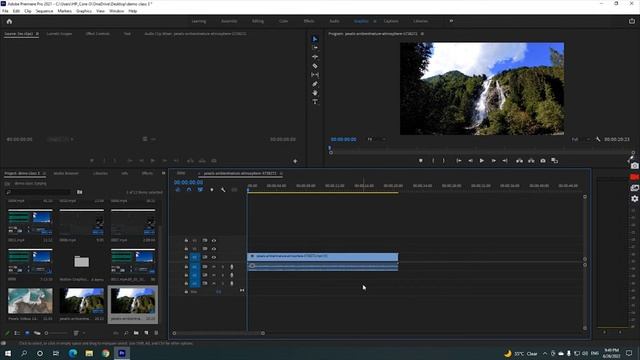Viewport: 640px width, 360px height.
Task: Open the Graphics workspace menu icon
Action: [x=375, y=21]
